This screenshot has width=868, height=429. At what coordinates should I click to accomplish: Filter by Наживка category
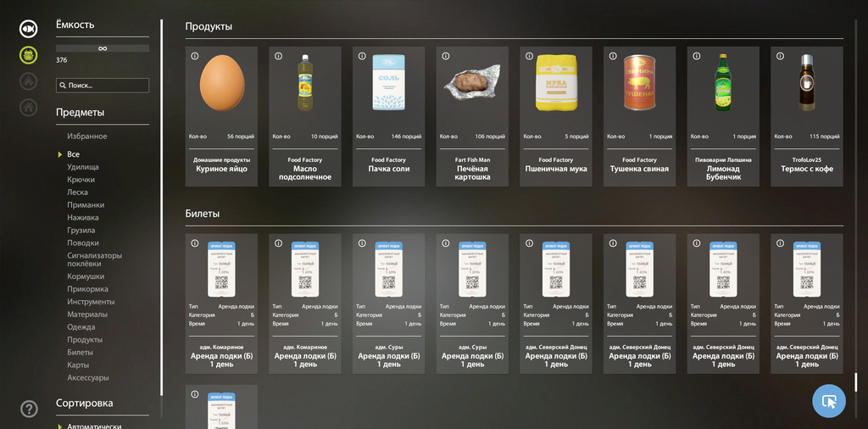pos(83,218)
